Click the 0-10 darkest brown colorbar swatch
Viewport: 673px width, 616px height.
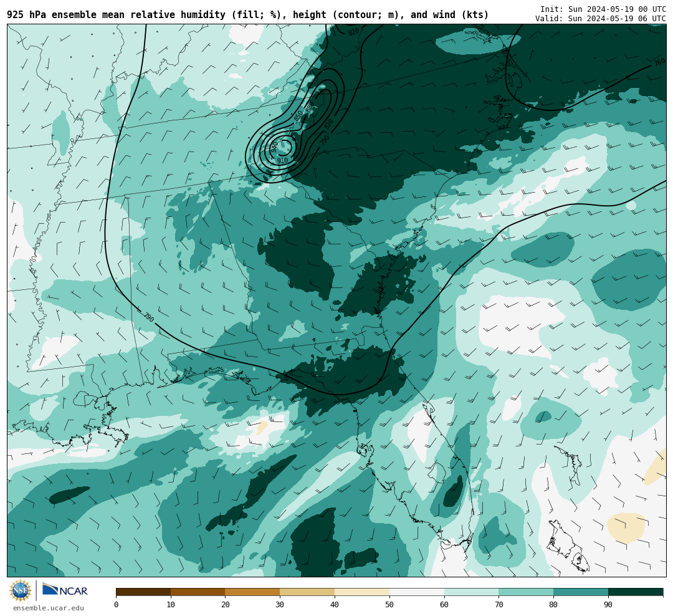(143, 592)
